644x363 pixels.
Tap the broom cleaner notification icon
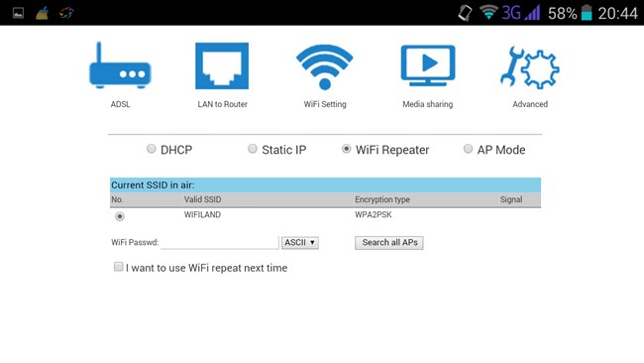[x=42, y=13]
